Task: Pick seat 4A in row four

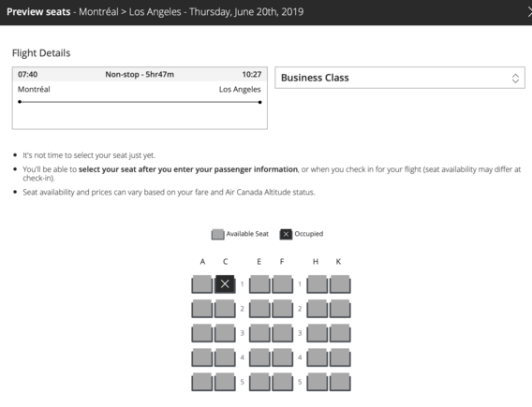Action: click(202, 357)
